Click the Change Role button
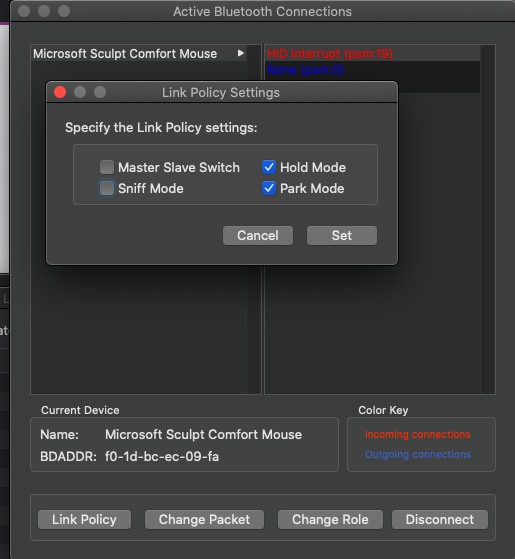Viewport: 515px width, 559px height. click(330, 519)
